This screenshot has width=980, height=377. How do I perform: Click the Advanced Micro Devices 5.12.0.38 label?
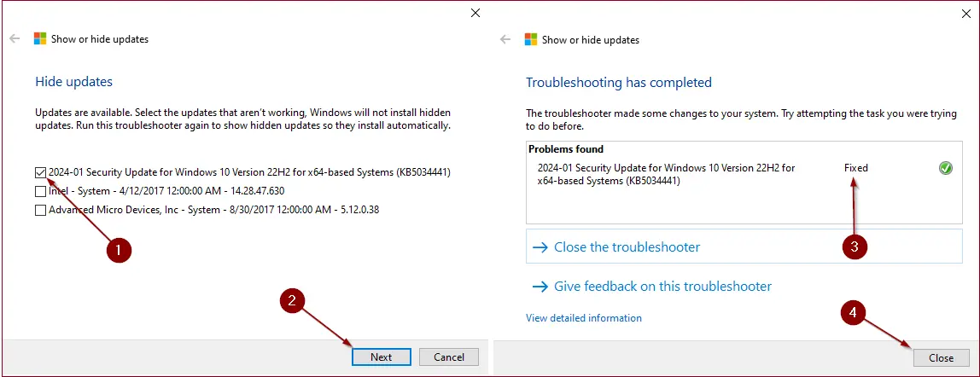213,211
